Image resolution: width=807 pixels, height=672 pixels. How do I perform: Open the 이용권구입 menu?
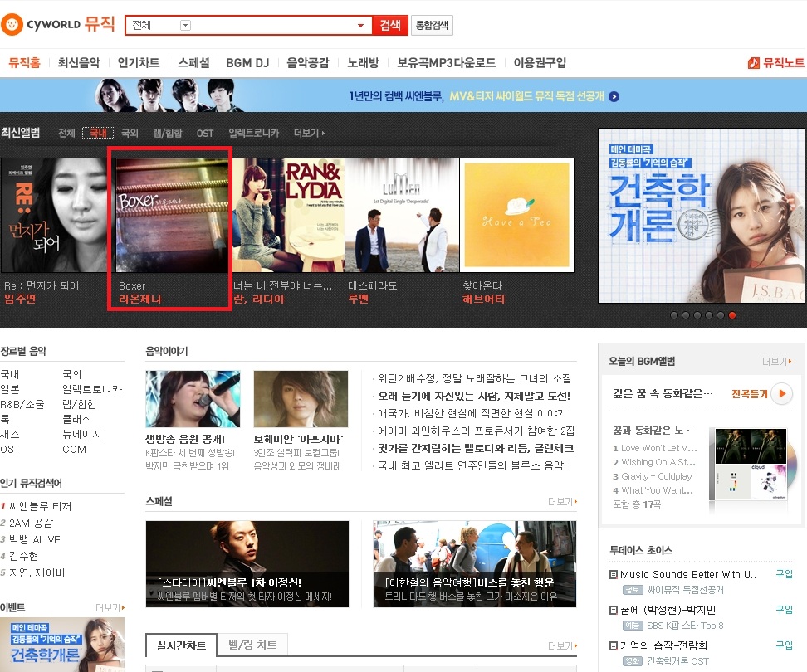(540, 63)
